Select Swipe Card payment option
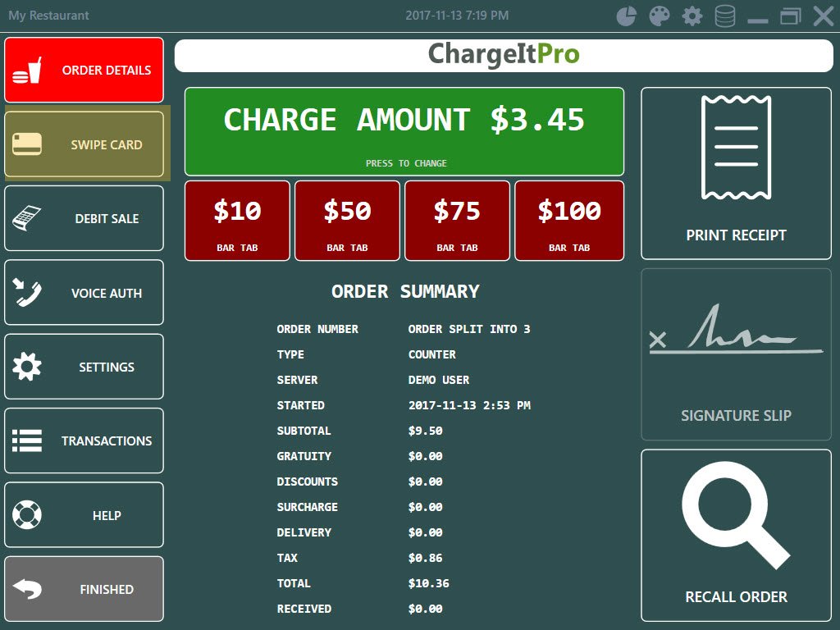 pos(84,144)
